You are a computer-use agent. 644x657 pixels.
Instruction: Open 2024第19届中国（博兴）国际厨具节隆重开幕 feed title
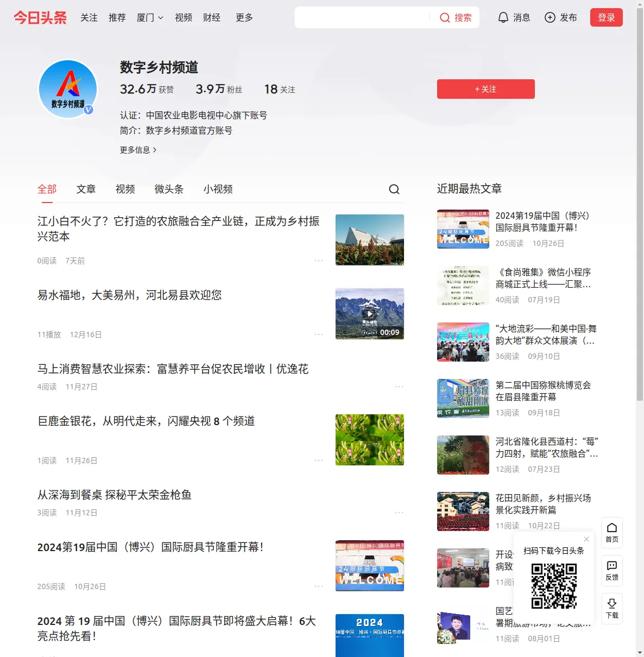coord(150,547)
